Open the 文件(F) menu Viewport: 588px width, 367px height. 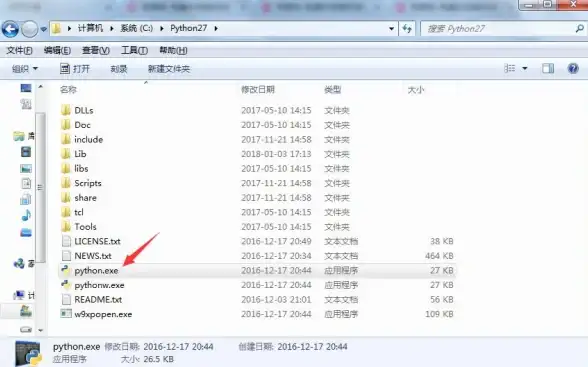(20, 50)
